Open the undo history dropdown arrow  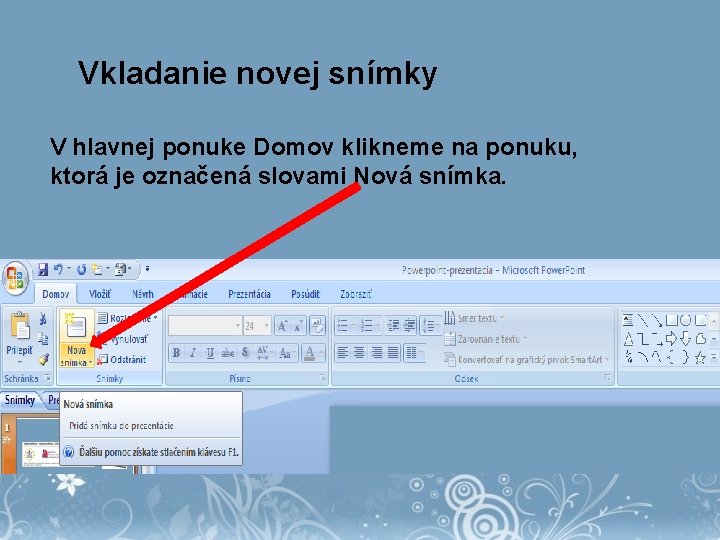(69, 269)
